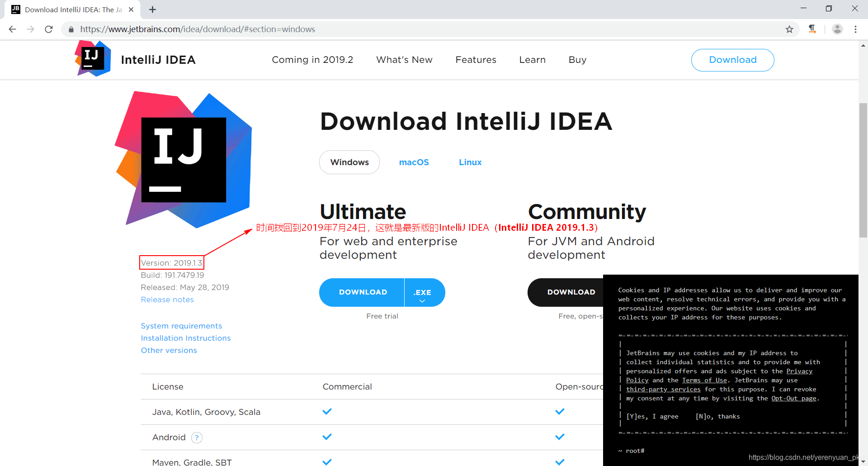The width and height of the screenshot is (868, 466).
Task: Click the Java, Kotlin, Groovy, Scala row label
Action: (206, 412)
